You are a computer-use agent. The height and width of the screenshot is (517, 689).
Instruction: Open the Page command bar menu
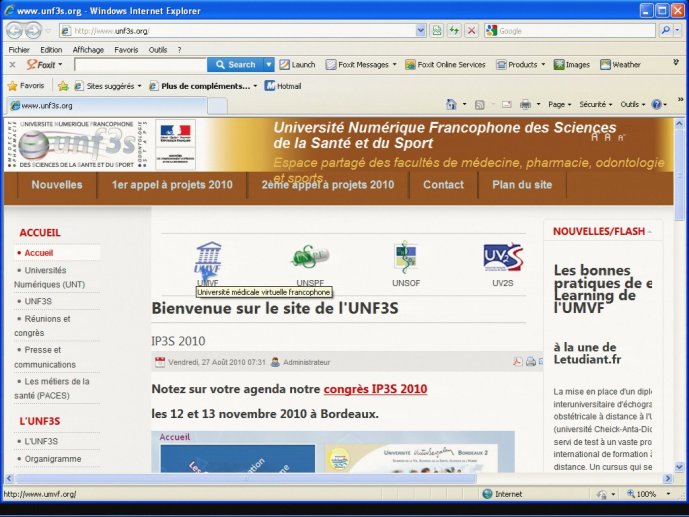coord(559,105)
